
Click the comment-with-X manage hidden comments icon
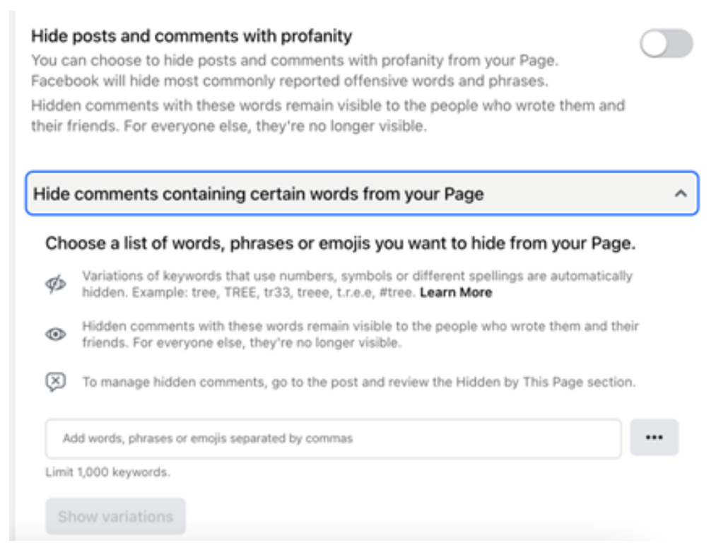tap(56, 382)
